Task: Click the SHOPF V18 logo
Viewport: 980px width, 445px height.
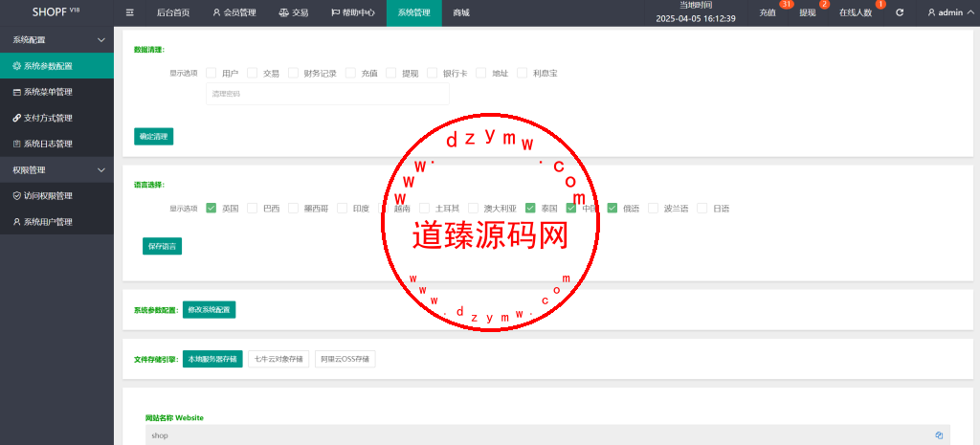Action: point(56,11)
